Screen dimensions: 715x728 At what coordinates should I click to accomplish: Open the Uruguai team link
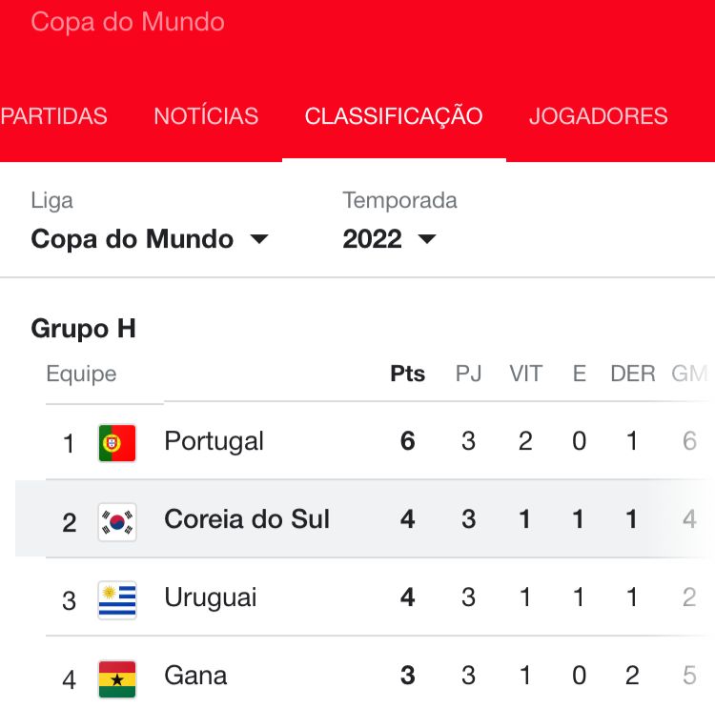pyautogui.click(x=210, y=597)
